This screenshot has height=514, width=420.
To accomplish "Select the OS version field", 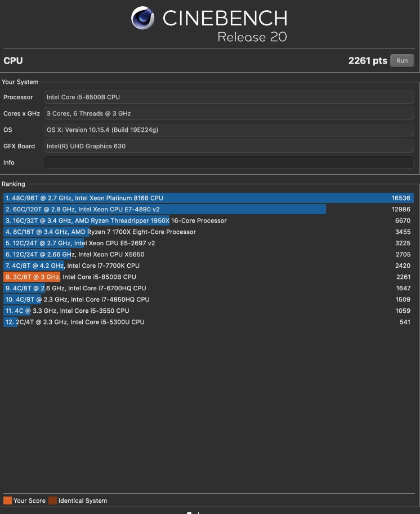I will point(229,130).
